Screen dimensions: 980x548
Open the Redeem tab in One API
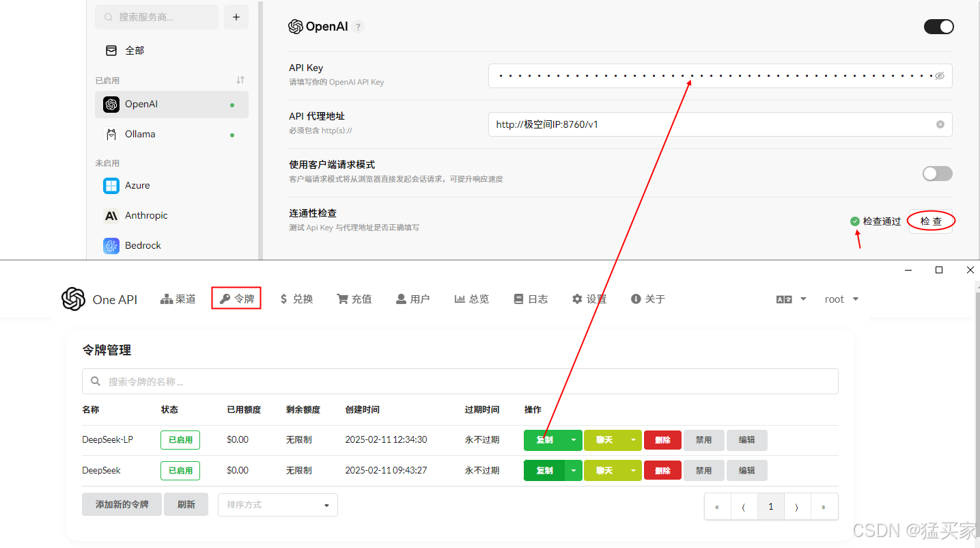[296, 299]
